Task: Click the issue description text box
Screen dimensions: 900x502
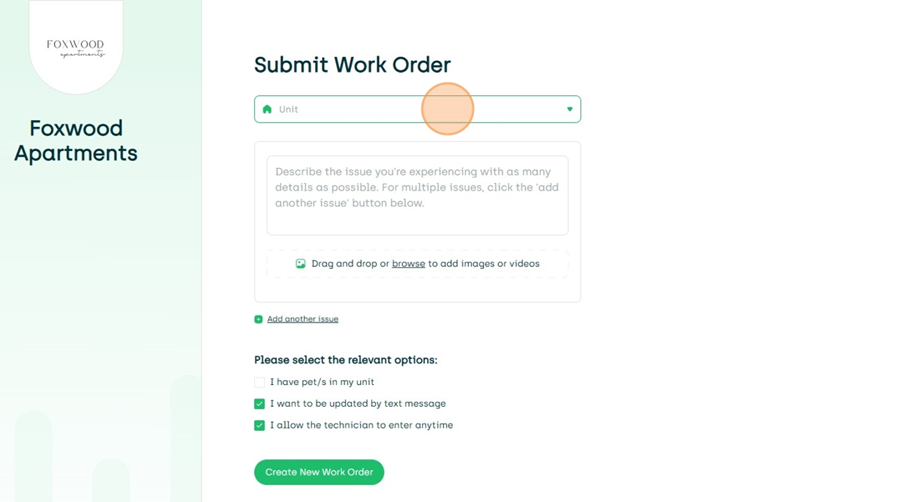Action: pos(417,195)
